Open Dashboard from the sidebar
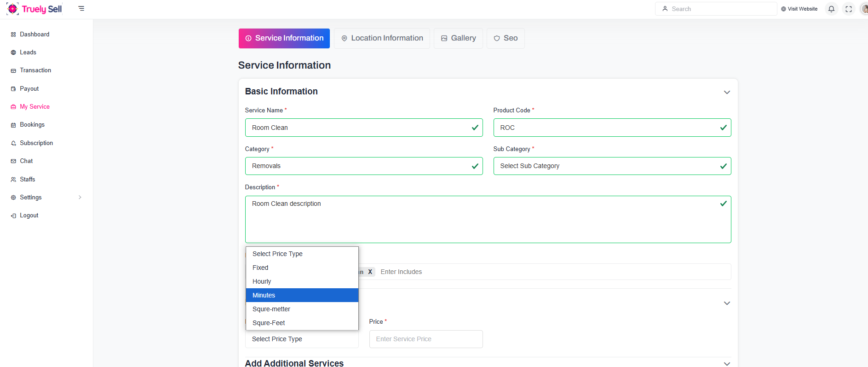Screen dimensions: 868x367 [34, 35]
